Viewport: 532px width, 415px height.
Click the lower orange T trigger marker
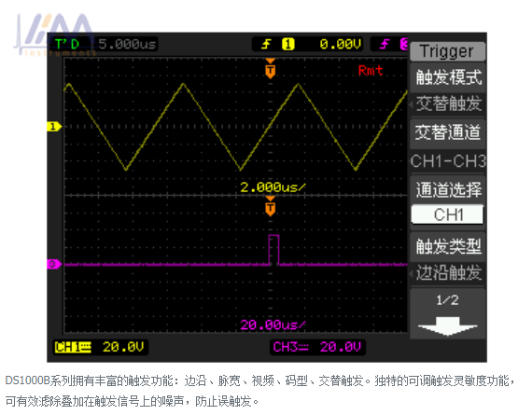click(270, 206)
